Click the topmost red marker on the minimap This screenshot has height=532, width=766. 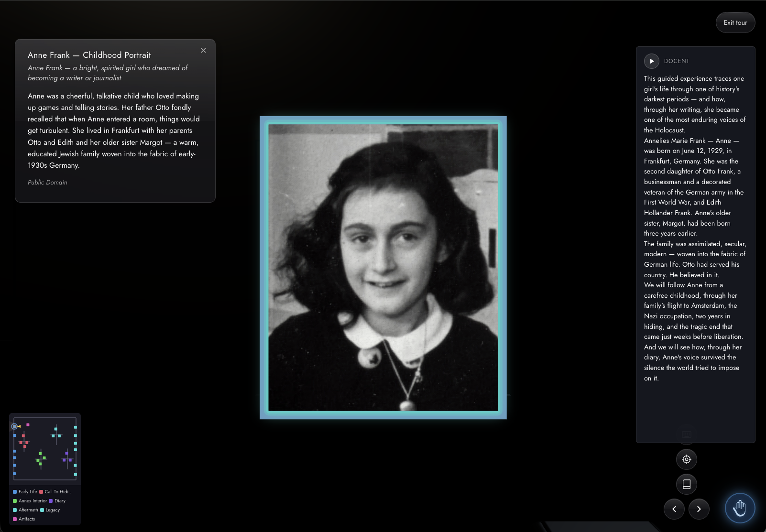tap(23, 435)
